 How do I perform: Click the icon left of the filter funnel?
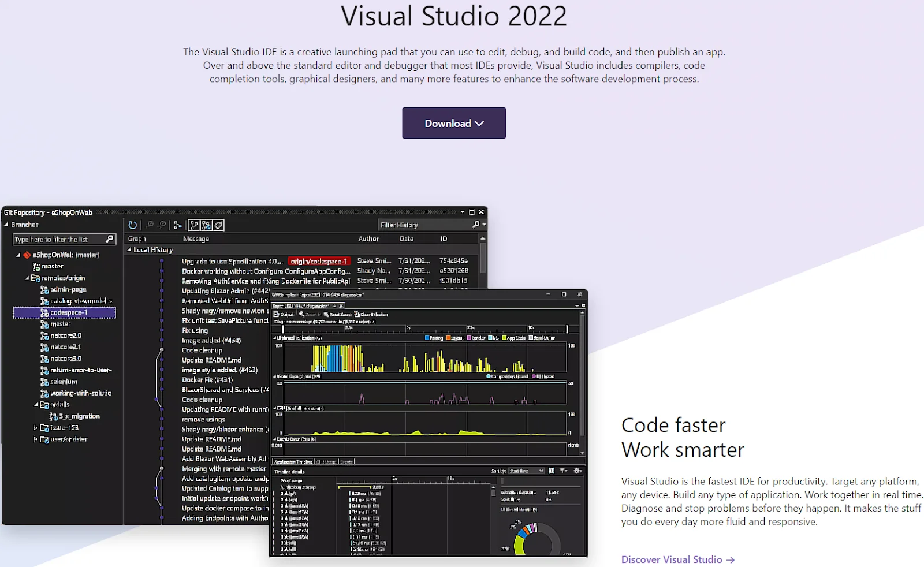(552, 471)
